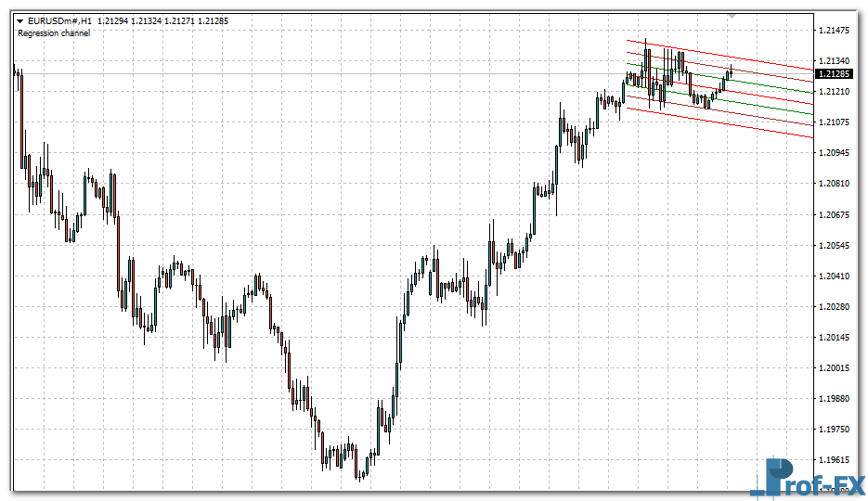The image size is (868, 501).
Task: Click the 1.19750 price axis value
Action: point(837,430)
